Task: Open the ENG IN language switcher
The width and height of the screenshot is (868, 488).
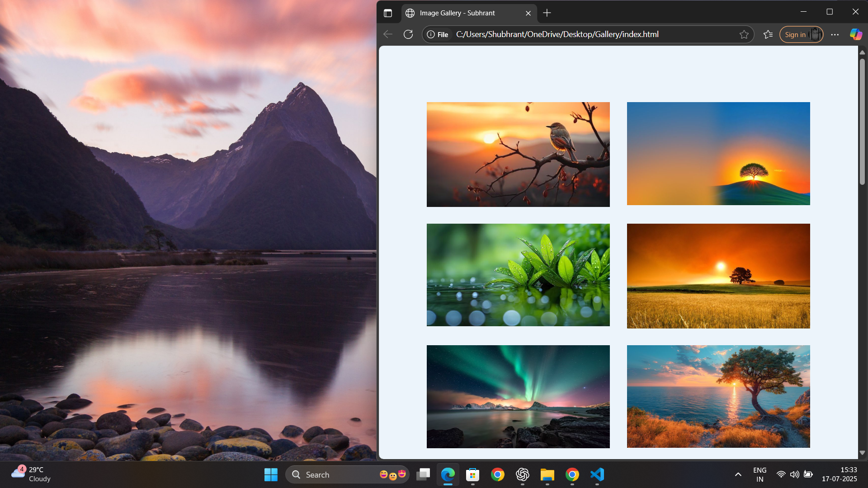Action: [x=759, y=474]
